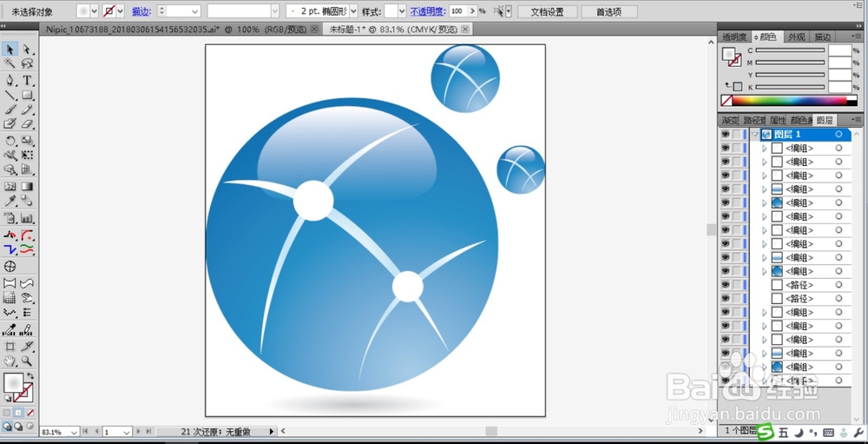
Task: Collapse the 图层 1 layer triangle
Action: 754,134
